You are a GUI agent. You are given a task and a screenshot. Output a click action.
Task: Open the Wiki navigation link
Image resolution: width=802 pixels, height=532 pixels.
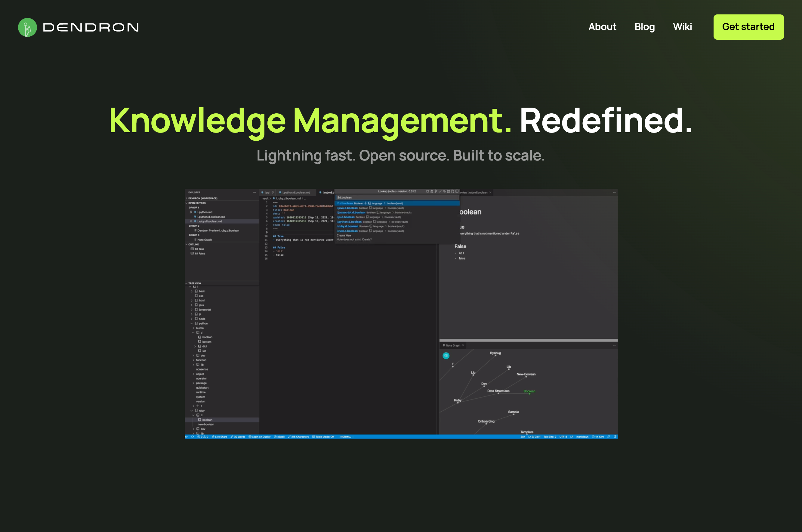click(682, 27)
